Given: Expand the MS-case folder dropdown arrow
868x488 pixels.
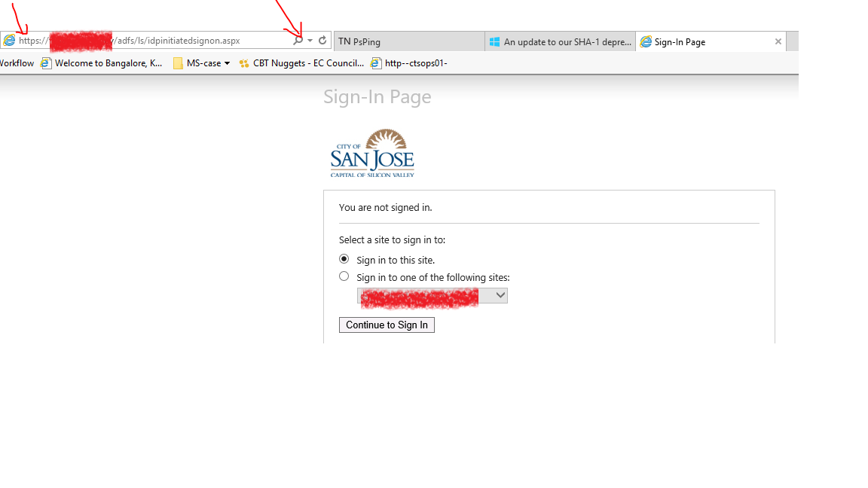Looking at the screenshot, I should (227, 63).
